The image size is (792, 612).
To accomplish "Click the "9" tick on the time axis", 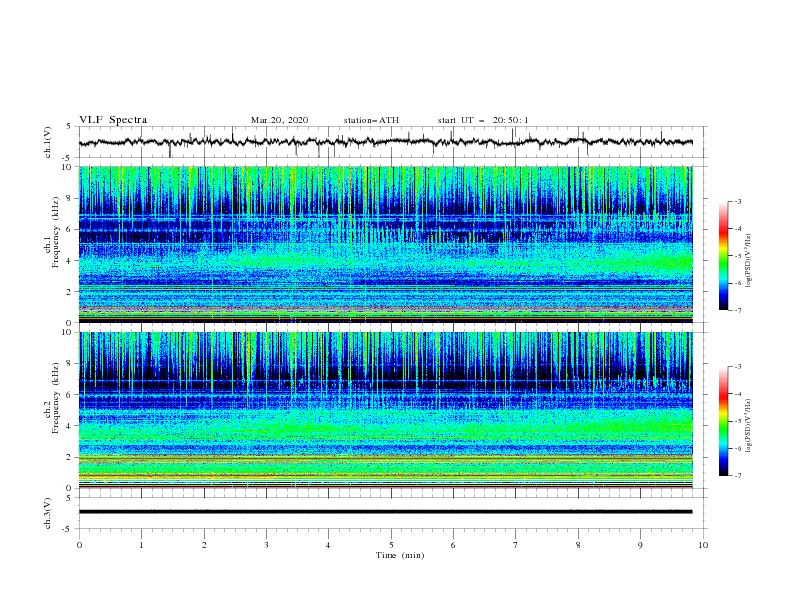I will click(x=640, y=545).
